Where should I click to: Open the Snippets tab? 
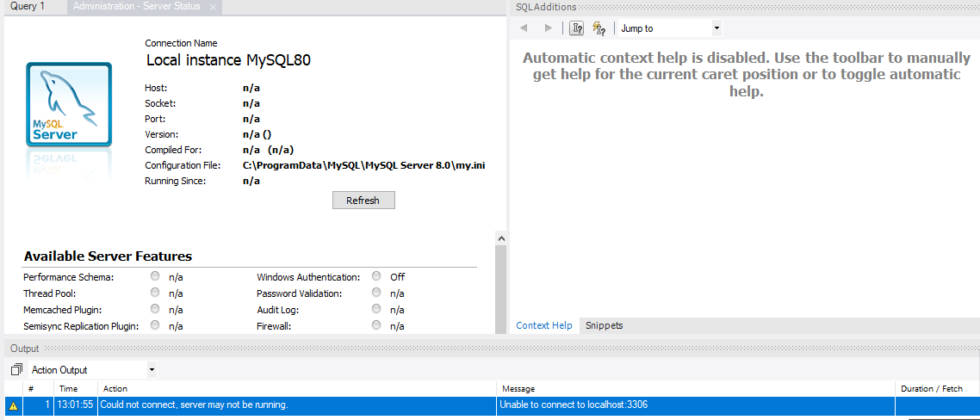[604, 325]
